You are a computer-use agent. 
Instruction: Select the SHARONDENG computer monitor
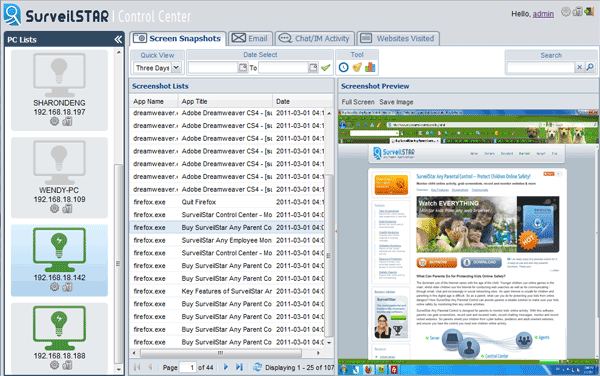pyautogui.click(x=59, y=75)
